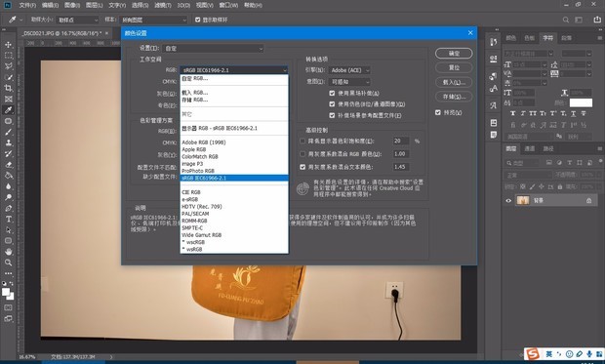Enable Blend RGB Colors Using Gamma checkbox

tap(302, 153)
